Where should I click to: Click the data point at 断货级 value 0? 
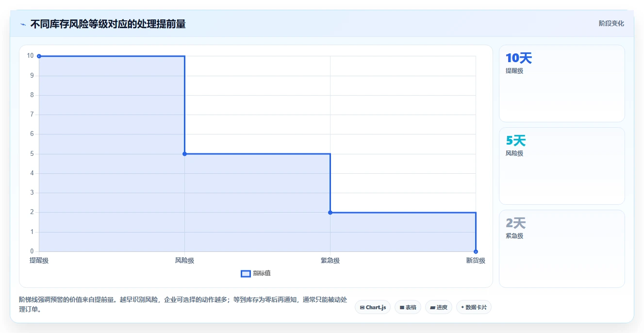point(476,251)
